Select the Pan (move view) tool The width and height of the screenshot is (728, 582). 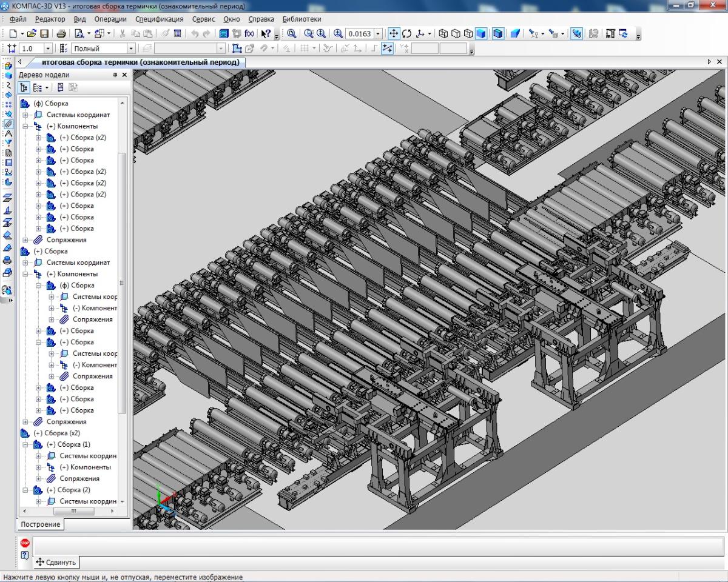point(393,34)
